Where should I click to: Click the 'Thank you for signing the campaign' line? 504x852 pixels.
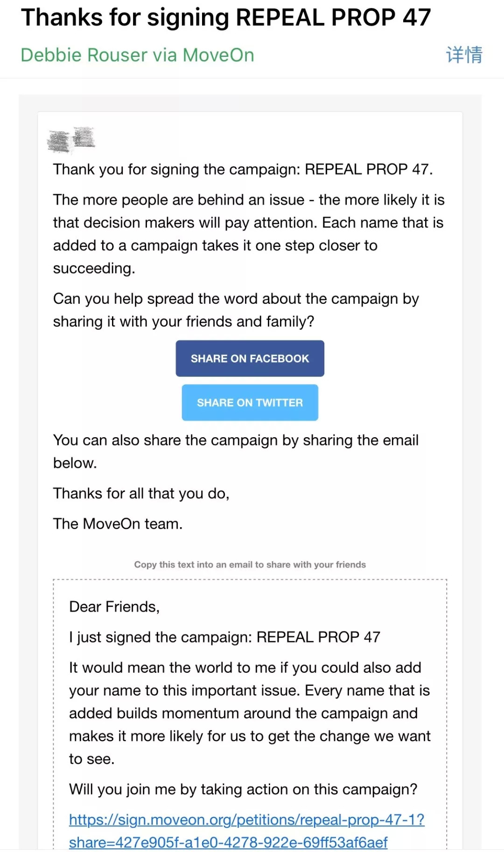243,169
